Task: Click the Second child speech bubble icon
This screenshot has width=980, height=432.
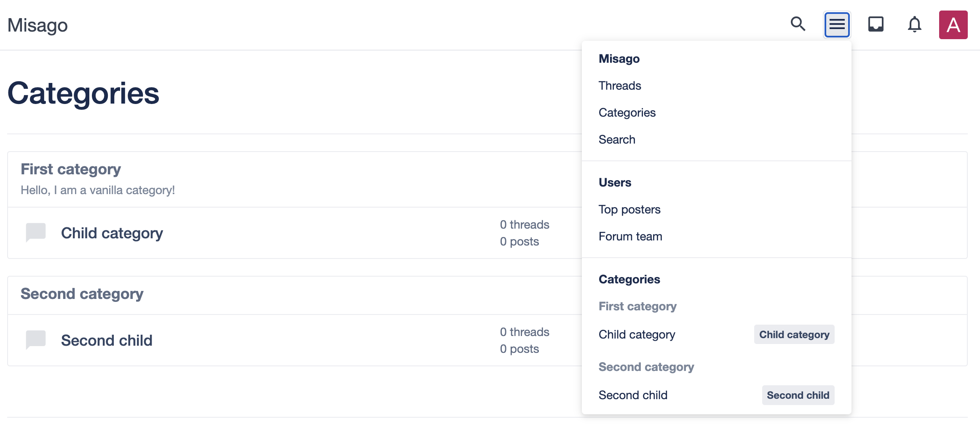Action: 36,340
